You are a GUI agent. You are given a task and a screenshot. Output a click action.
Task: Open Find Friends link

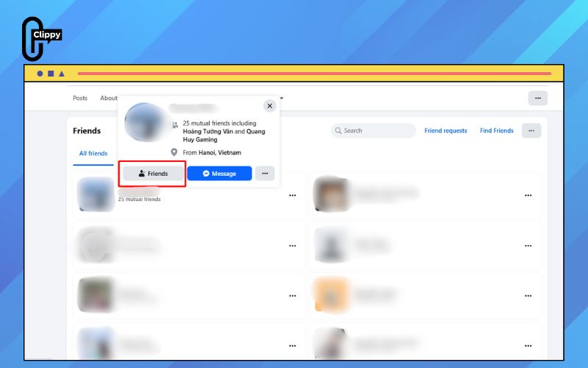497,131
